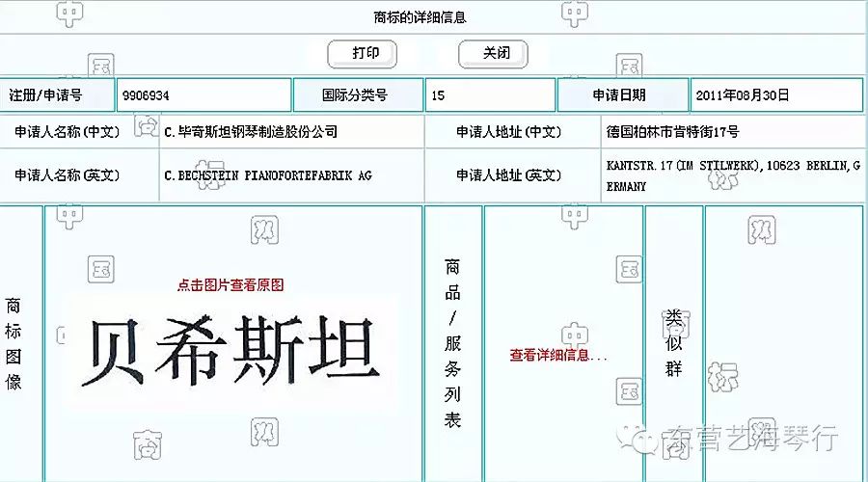The image size is (868, 482).
Task: Click the 国际分类号 label
Action: pyautogui.click(x=355, y=95)
